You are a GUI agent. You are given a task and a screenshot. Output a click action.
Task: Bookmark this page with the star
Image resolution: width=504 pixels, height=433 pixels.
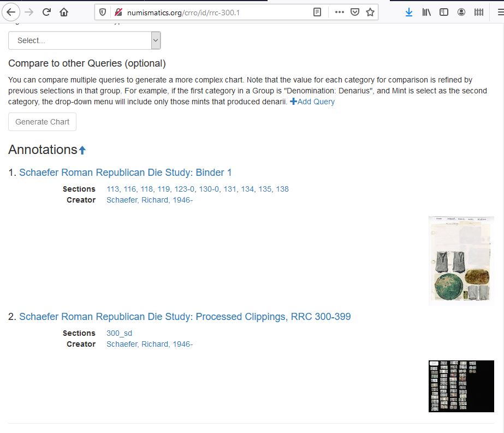tap(370, 12)
